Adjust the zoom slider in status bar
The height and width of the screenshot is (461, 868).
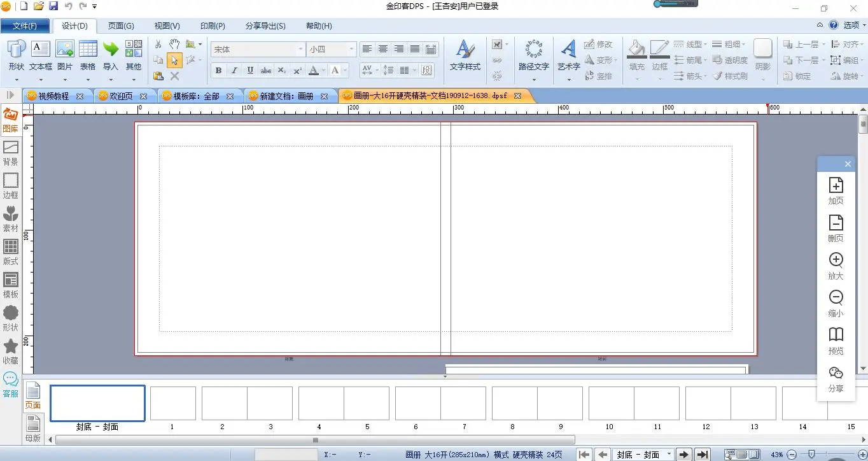point(811,455)
